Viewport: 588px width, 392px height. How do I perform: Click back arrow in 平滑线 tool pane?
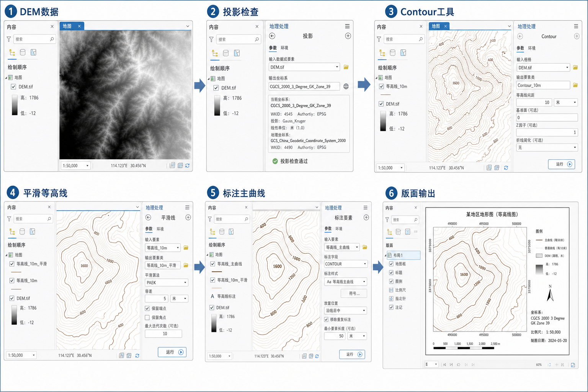pyautogui.click(x=148, y=217)
